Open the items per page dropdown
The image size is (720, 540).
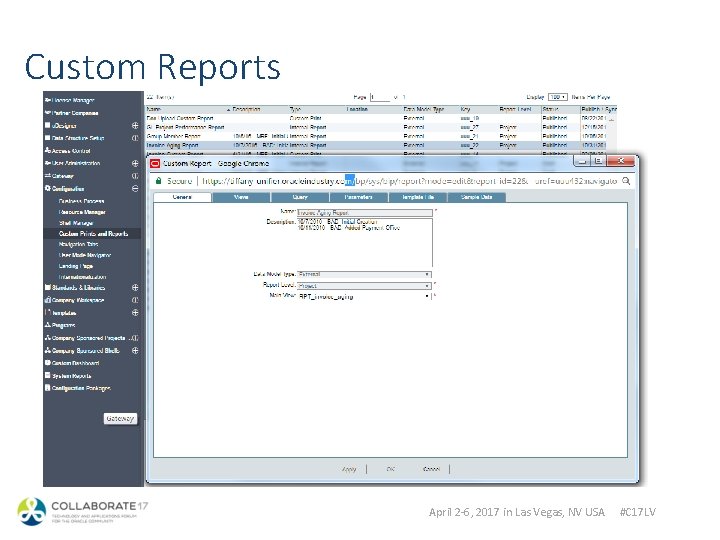[558, 97]
